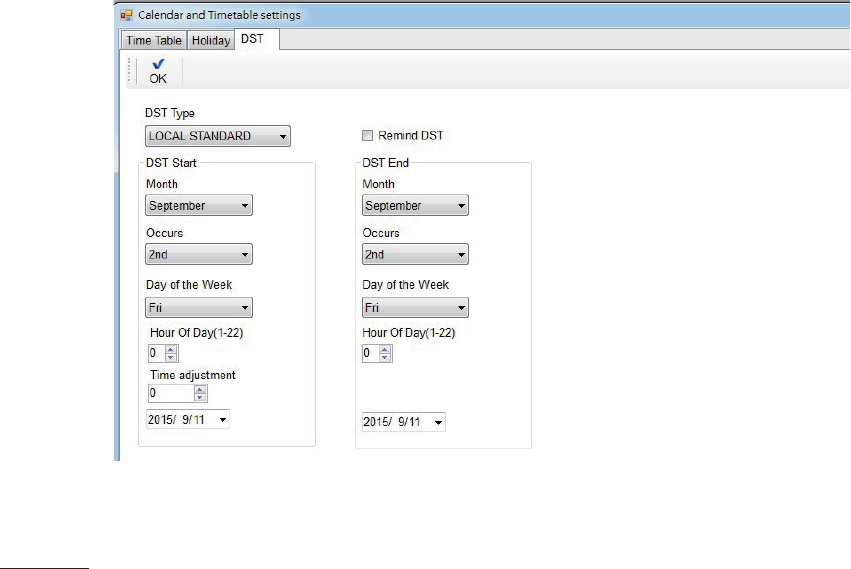Screen dimensions: 851x569
Task: Click the Calendar and Timetable window icon
Action: [x=126, y=15]
